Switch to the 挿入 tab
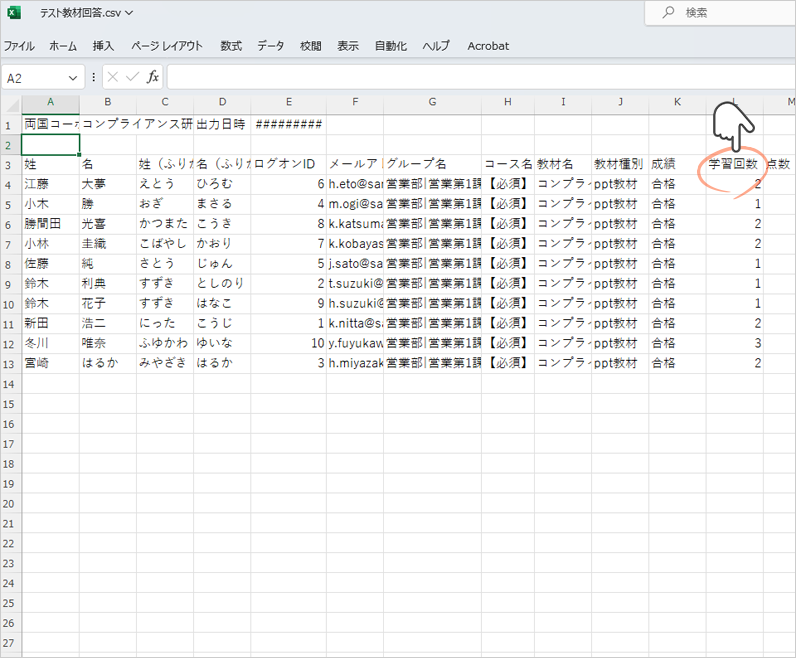 click(x=103, y=46)
